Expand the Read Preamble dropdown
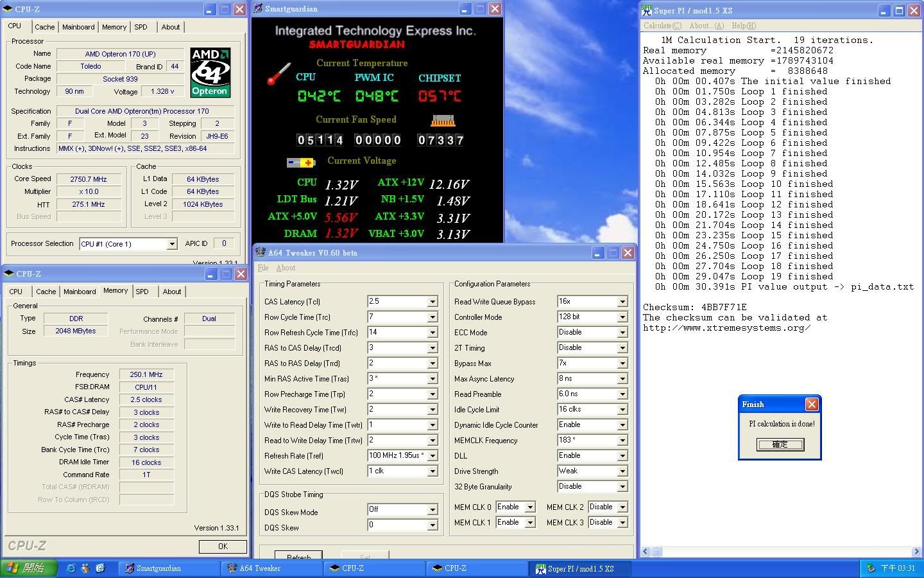Screen dimensions: 924x578 click(622, 394)
